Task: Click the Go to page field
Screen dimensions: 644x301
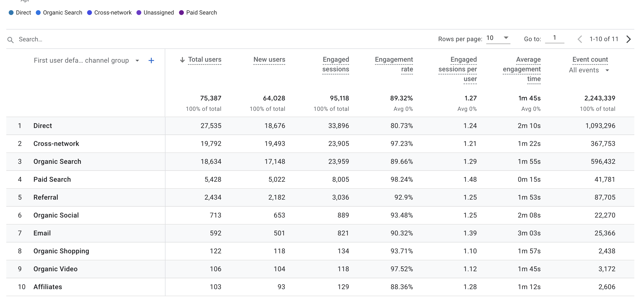Action: (x=554, y=38)
